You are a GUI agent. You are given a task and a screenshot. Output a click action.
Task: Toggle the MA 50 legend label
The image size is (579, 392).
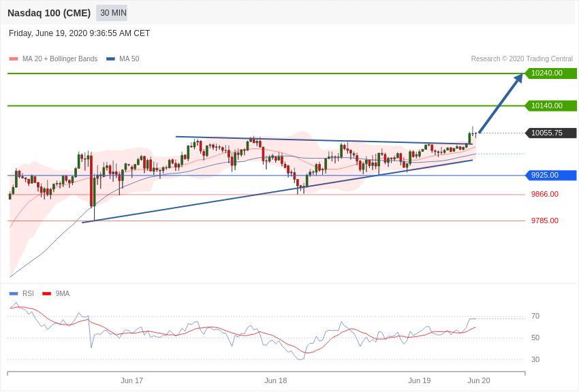[129, 59]
